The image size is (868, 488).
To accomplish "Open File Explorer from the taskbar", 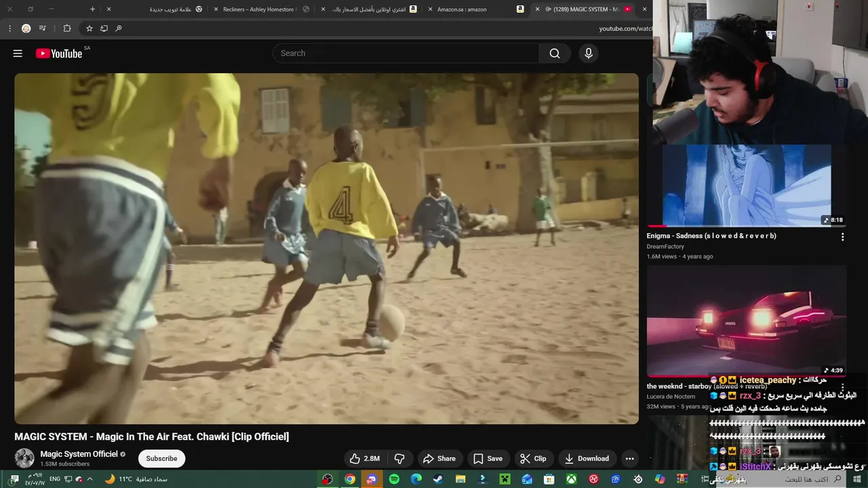I will [460, 479].
